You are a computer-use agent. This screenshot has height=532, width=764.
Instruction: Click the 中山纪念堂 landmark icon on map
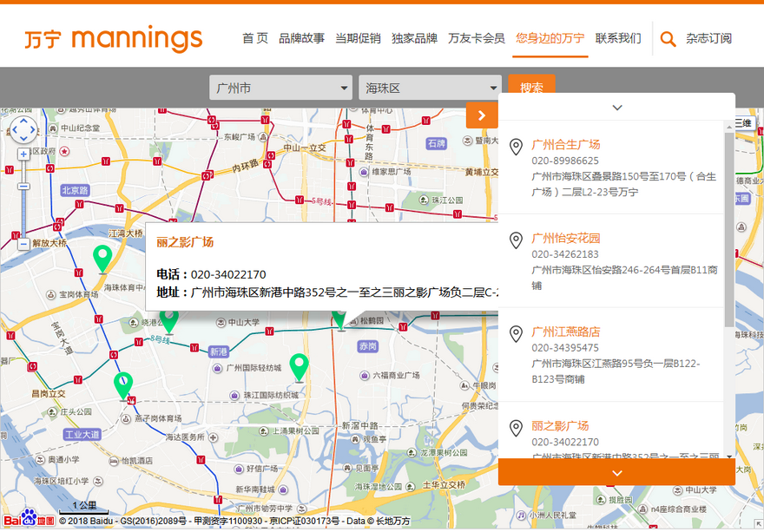click(53, 128)
